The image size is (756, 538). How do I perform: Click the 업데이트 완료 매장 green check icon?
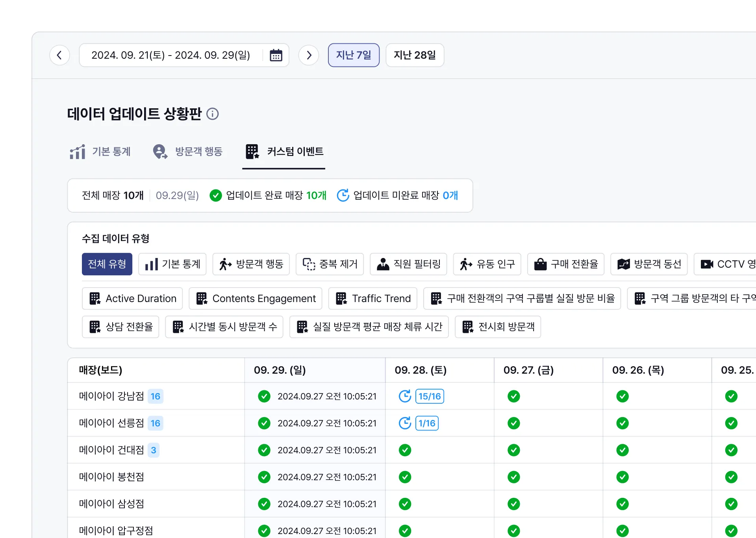pos(216,195)
